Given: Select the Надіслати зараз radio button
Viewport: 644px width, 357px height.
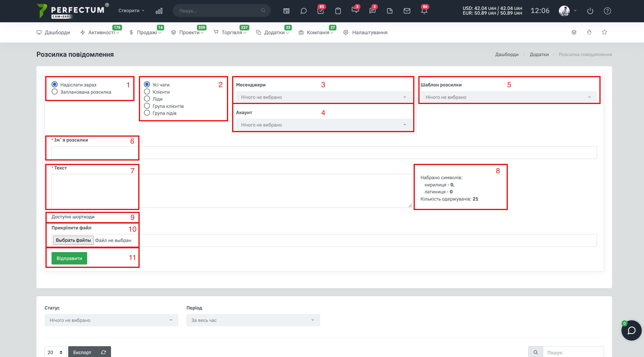Looking at the screenshot, I should coord(54,84).
